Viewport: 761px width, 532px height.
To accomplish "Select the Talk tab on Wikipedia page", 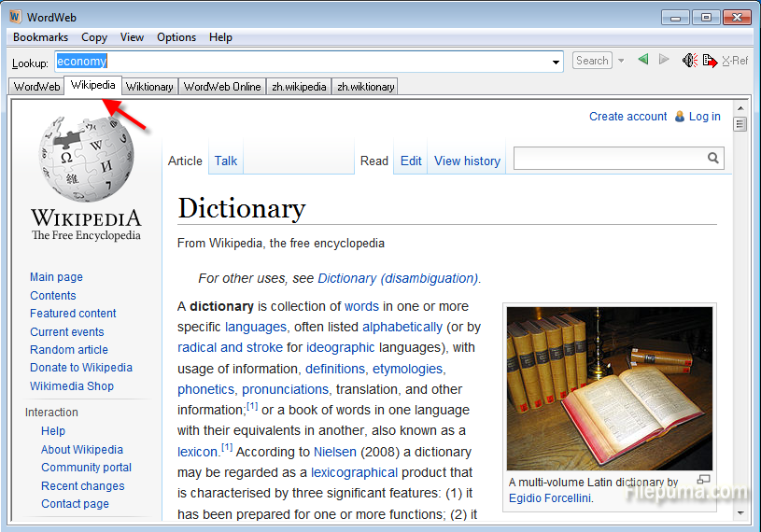I will click(x=226, y=161).
